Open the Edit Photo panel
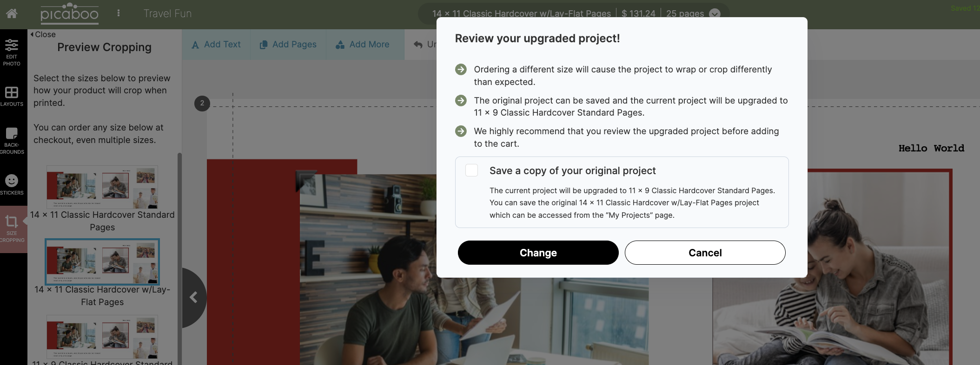Image resolution: width=980 pixels, height=365 pixels. [x=12, y=52]
